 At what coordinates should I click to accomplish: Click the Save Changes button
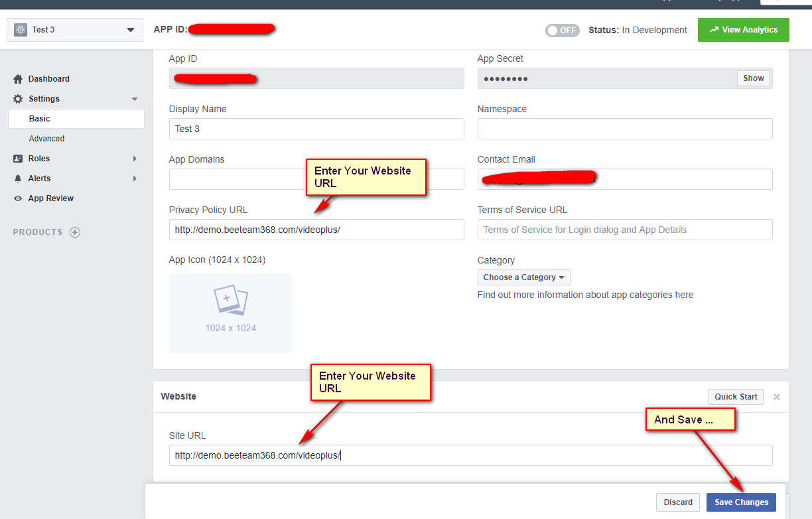(x=741, y=502)
